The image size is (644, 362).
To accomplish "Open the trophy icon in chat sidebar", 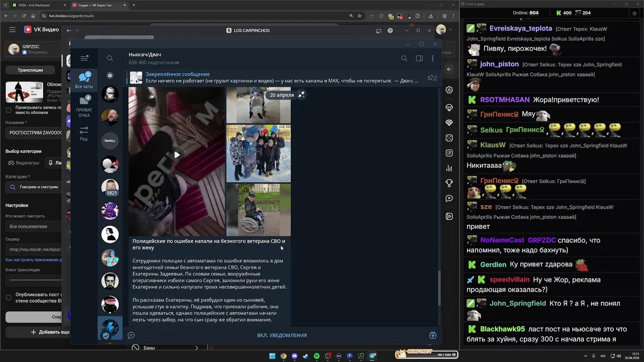I will 449,183.
